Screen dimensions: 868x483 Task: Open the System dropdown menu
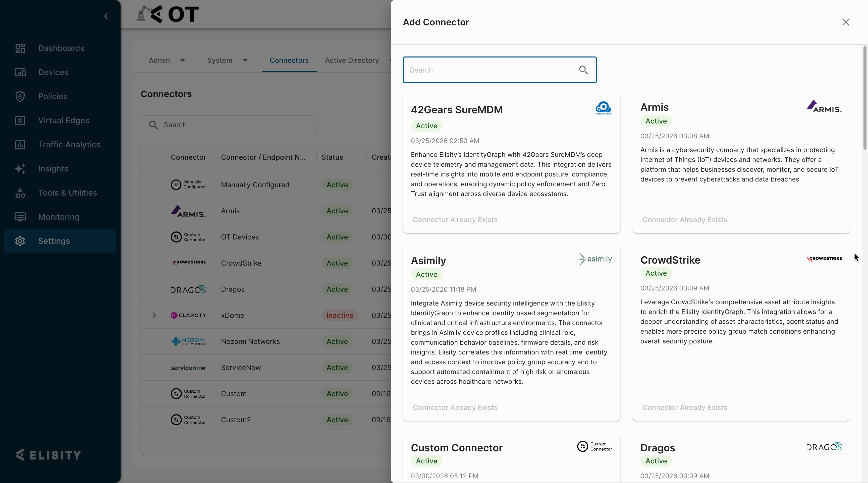pyautogui.click(x=228, y=60)
